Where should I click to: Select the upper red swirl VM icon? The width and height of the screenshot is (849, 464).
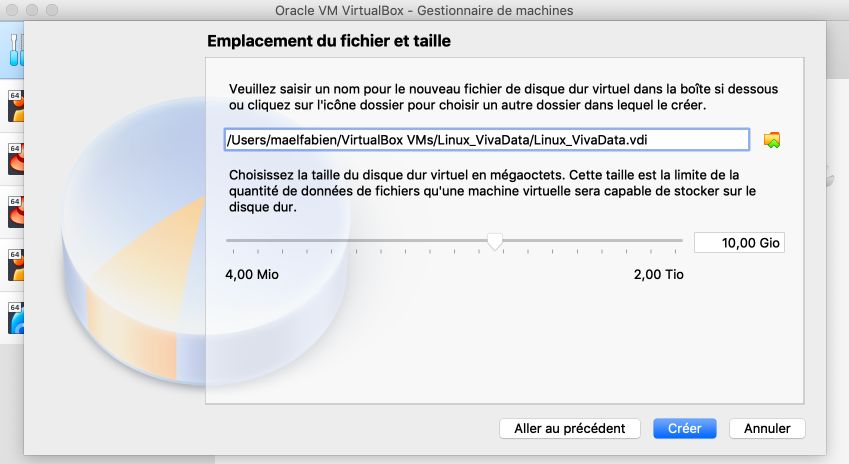point(16,159)
